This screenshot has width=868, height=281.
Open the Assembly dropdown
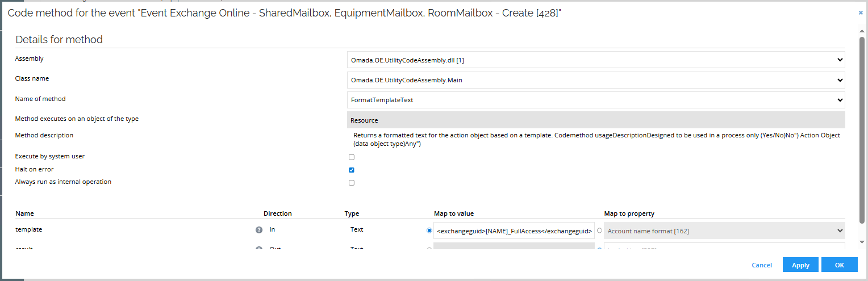coord(595,60)
